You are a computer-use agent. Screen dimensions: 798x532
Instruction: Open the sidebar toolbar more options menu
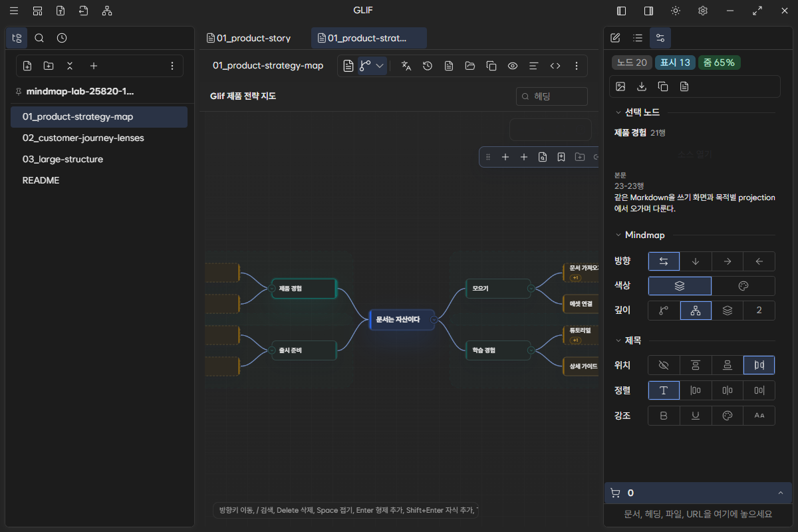172,66
